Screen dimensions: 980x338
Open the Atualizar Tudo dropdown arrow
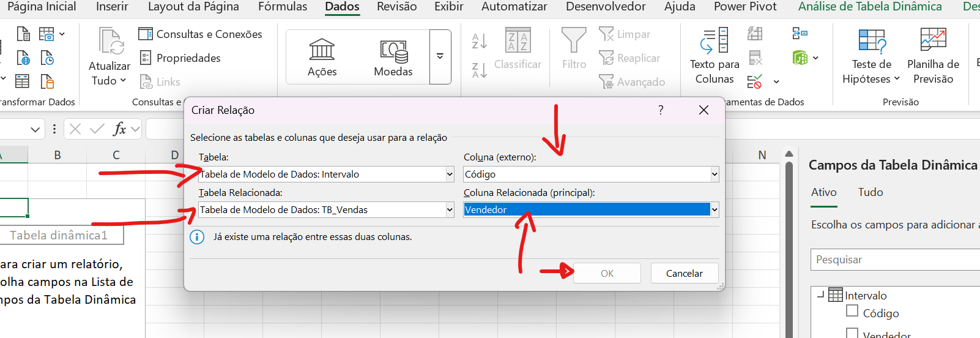coord(123,81)
